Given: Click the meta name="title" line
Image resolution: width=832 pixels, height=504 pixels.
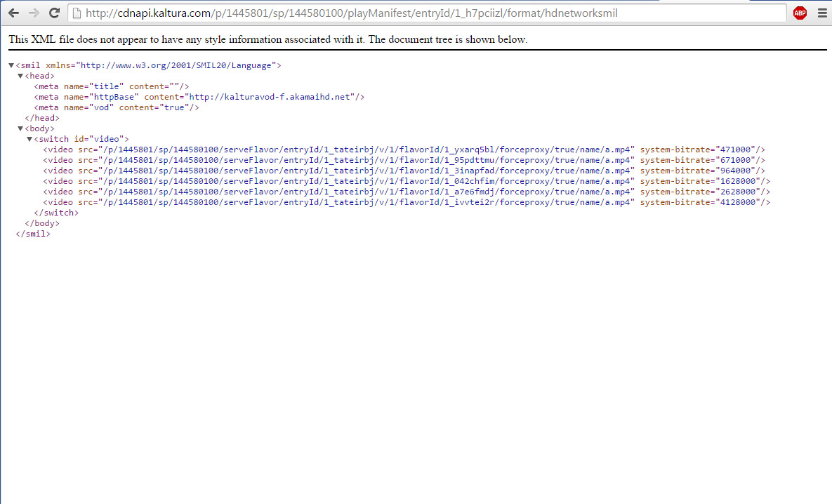Looking at the screenshot, I should 112,86.
